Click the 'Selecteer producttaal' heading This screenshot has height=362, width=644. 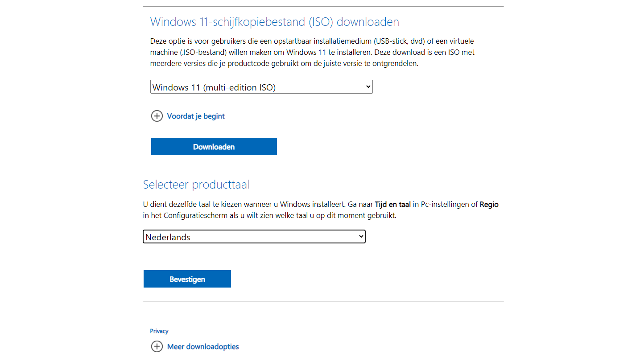[x=196, y=185]
